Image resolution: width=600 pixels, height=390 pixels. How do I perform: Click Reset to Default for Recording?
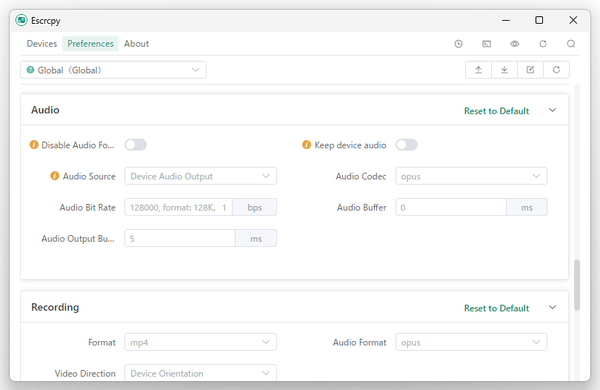pyautogui.click(x=496, y=308)
